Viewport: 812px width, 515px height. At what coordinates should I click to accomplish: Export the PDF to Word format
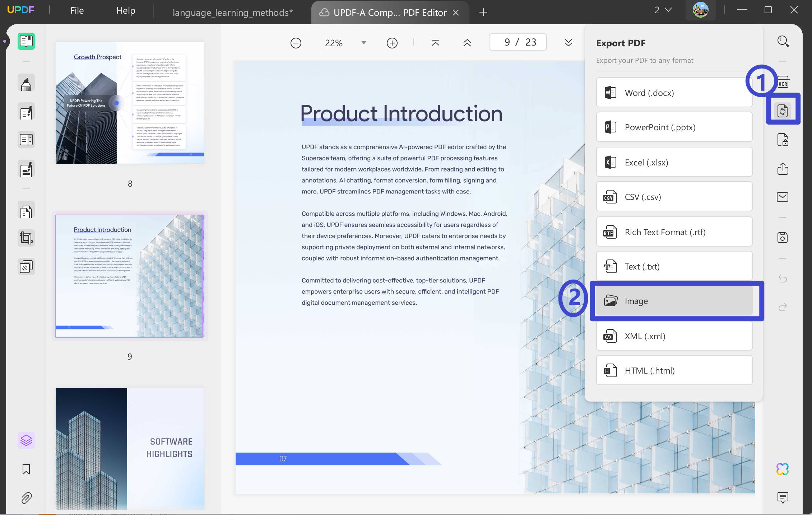click(673, 93)
